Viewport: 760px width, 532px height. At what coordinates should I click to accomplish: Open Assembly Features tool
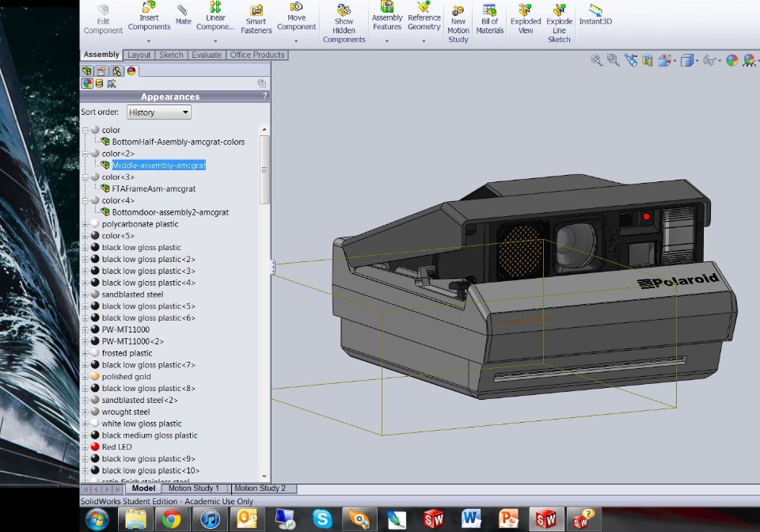(387, 17)
